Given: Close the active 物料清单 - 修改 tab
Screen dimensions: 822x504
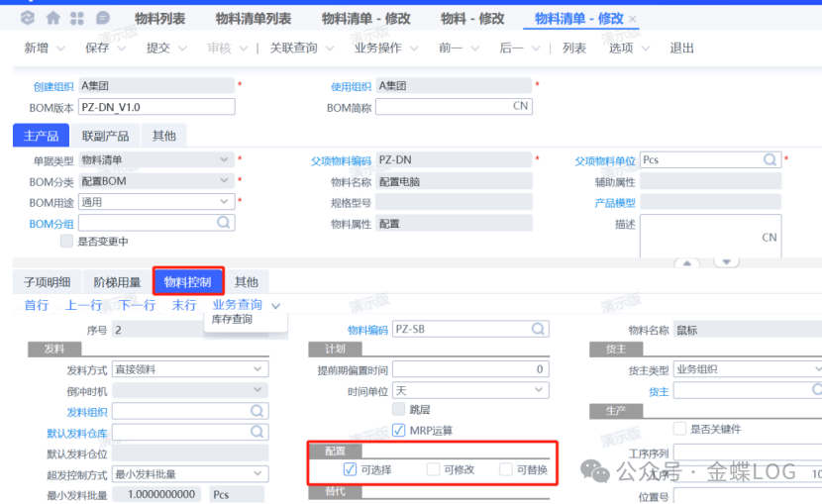Looking at the screenshot, I should (x=633, y=20).
